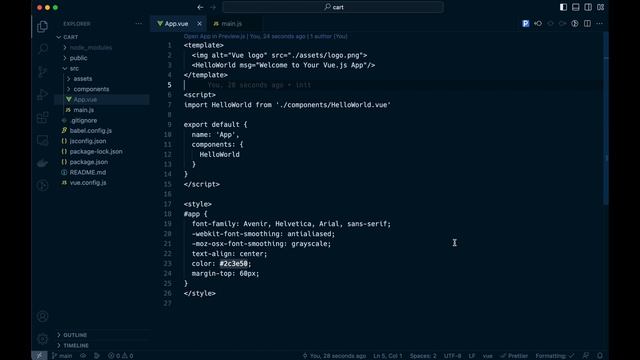640x360 pixels.
Task: Click Formatting status bar item
Action: click(554, 356)
